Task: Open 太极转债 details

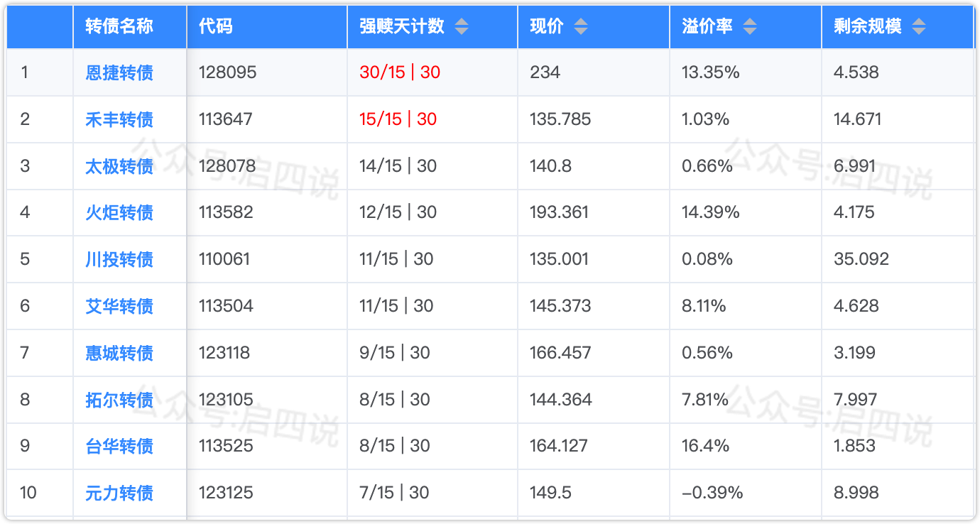Action: click(x=119, y=166)
